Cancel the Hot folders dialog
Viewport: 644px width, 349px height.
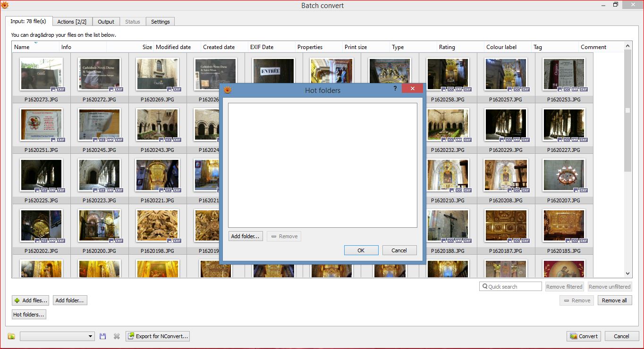[x=399, y=250]
